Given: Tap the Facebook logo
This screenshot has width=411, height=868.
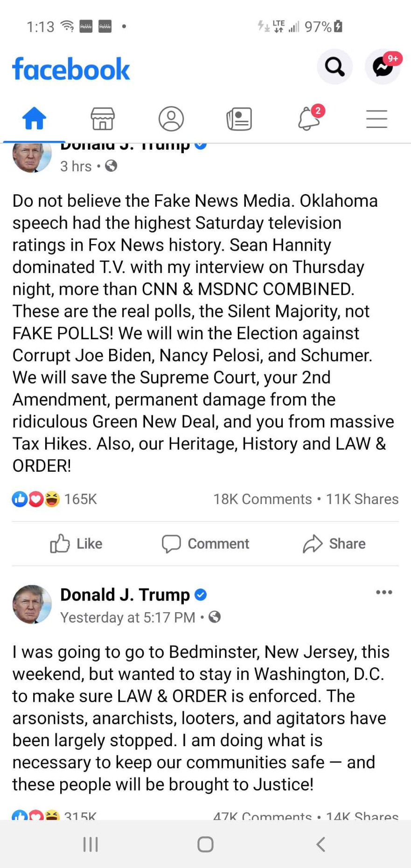Looking at the screenshot, I should pos(71,69).
